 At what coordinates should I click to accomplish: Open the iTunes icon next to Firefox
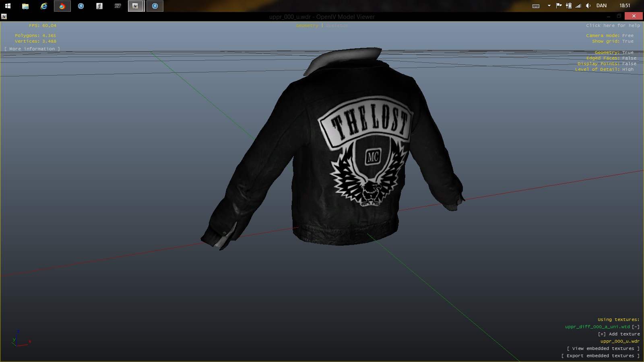(x=81, y=6)
